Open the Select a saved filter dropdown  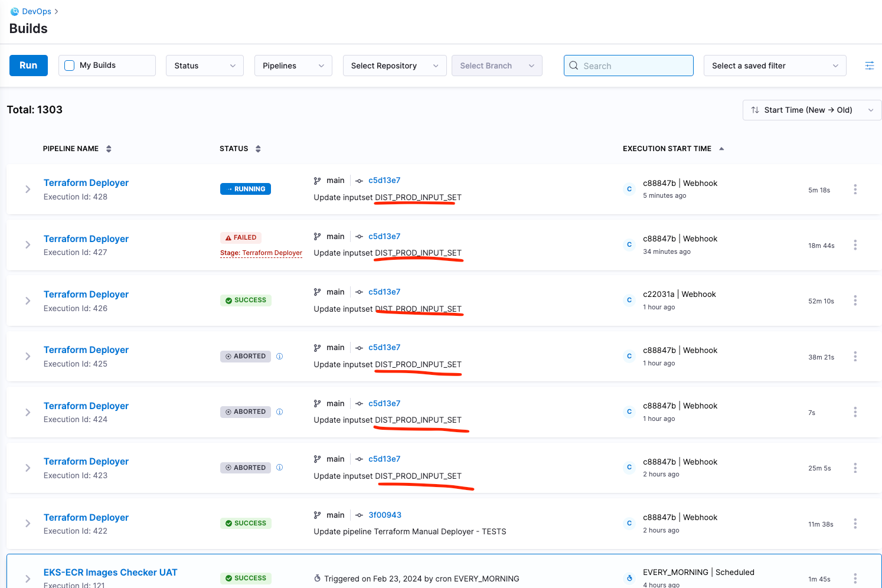(775, 66)
